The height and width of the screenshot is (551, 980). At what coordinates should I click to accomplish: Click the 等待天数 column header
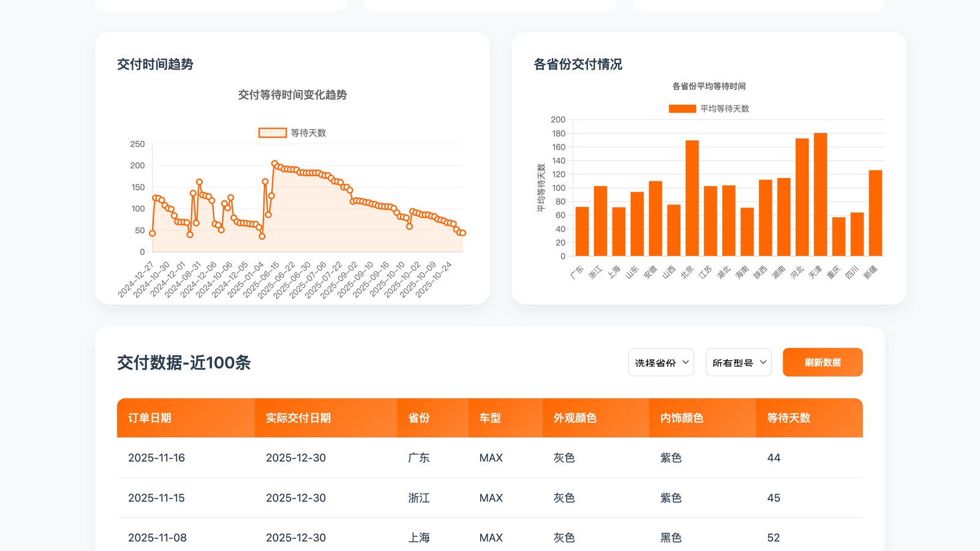coord(810,418)
